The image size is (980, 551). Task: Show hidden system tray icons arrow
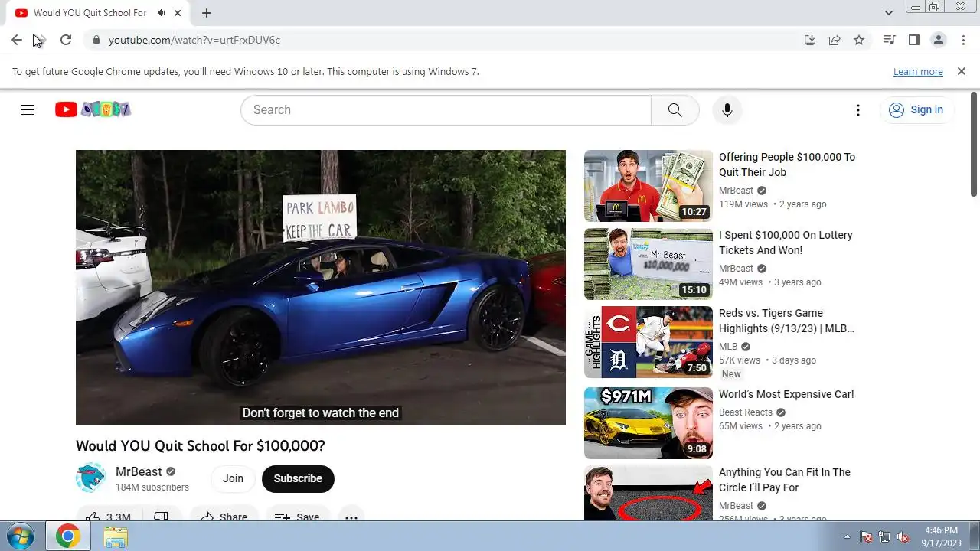coord(846,536)
